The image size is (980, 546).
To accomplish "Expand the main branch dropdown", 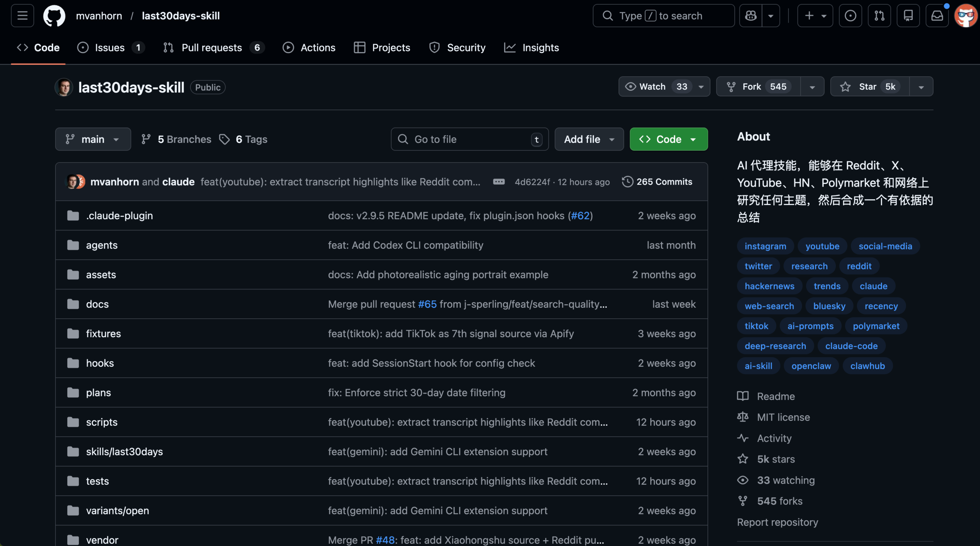I will point(93,139).
